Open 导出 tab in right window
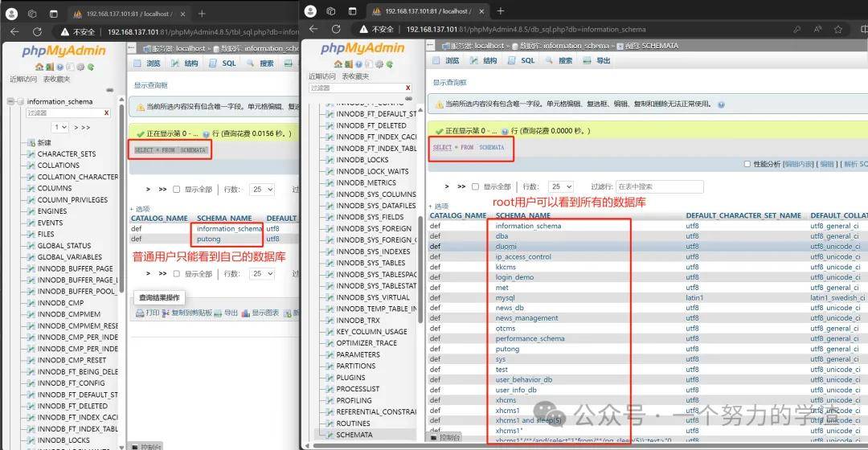The width and height of the screenshot is (868, 450). (596, 60)
